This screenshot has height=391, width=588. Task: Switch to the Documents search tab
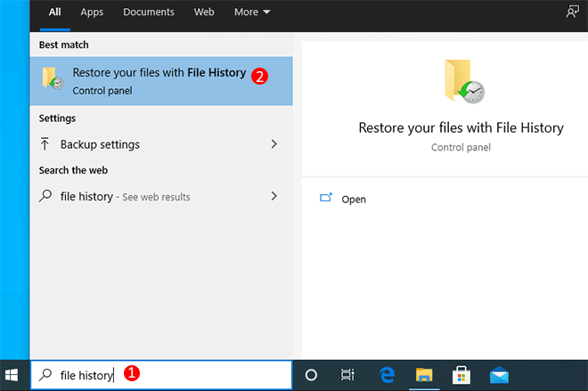[x=149, y=12]
